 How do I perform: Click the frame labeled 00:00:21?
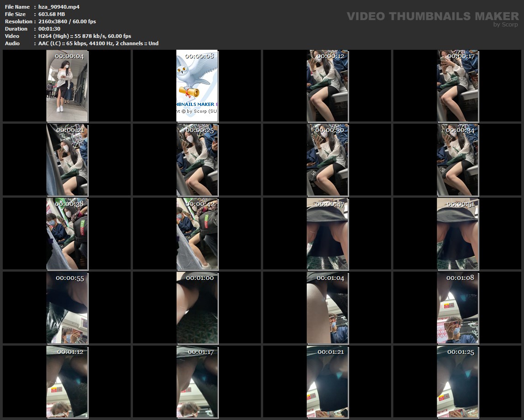point(67,160)
